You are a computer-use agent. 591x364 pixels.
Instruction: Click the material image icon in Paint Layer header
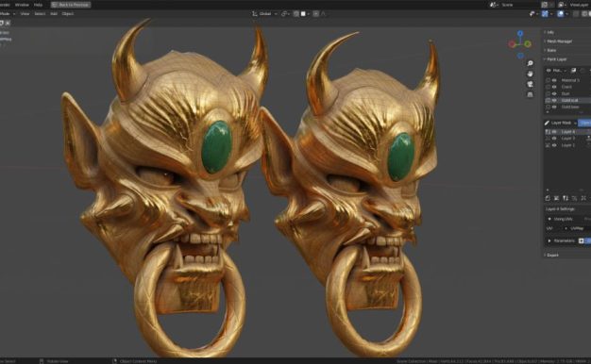pos(574,71)
